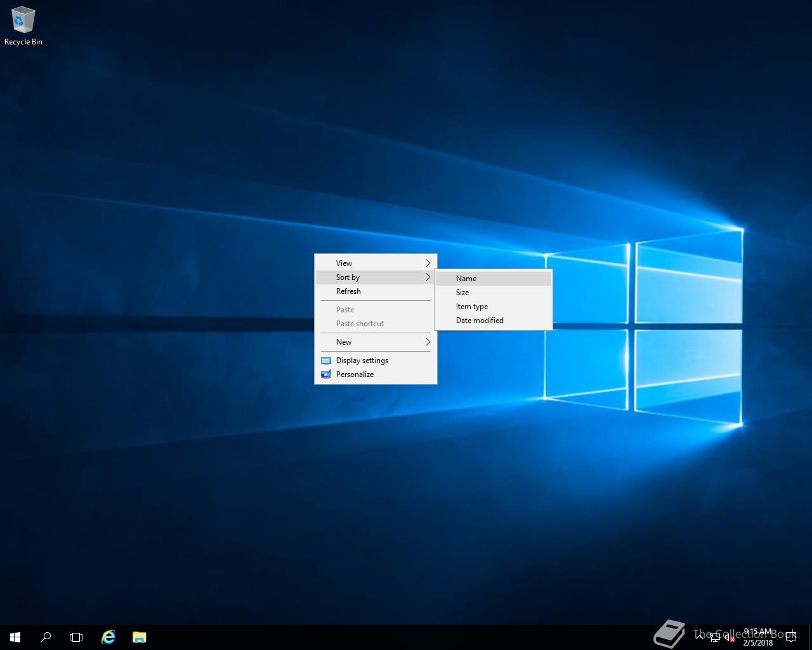Open File Explorer from the taskbar
The height and width of the screenshot is (650, 812).
coord(140,637)
